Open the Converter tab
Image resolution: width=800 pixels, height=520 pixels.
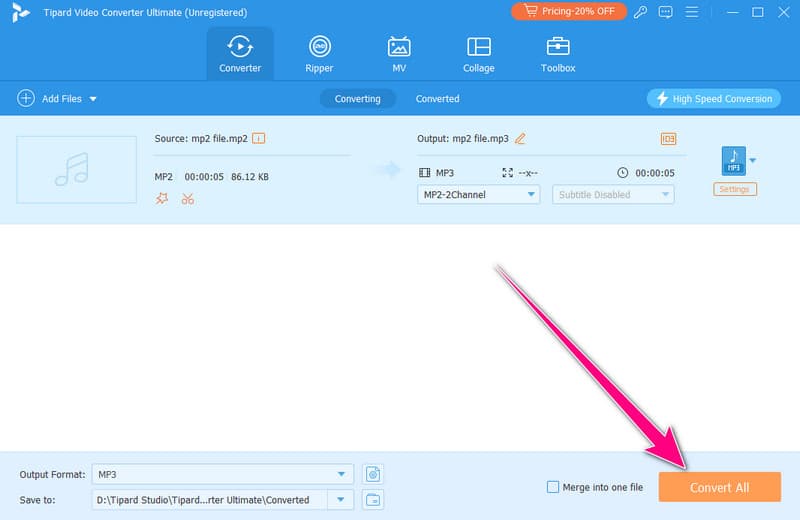(240, 54)
